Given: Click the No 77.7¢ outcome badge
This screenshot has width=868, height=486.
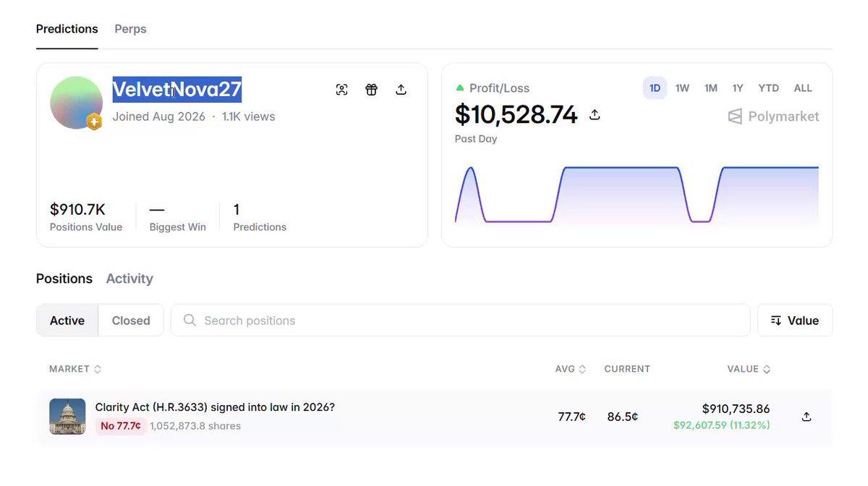Looking at the screenshot, I should 121,426.
